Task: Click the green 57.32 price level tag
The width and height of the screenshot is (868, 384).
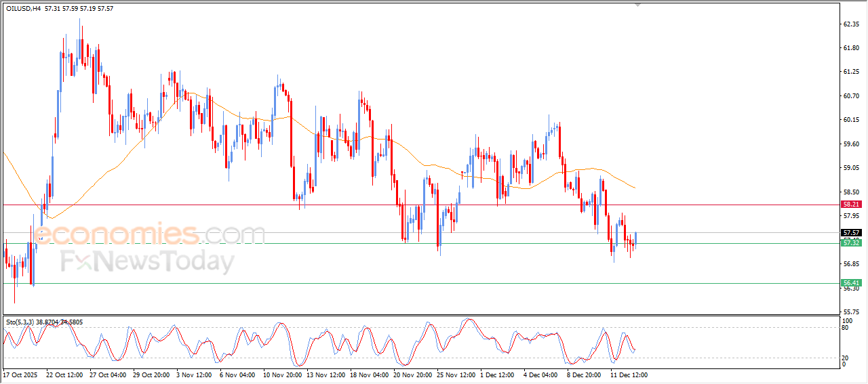Action: [x=851, y=242]
